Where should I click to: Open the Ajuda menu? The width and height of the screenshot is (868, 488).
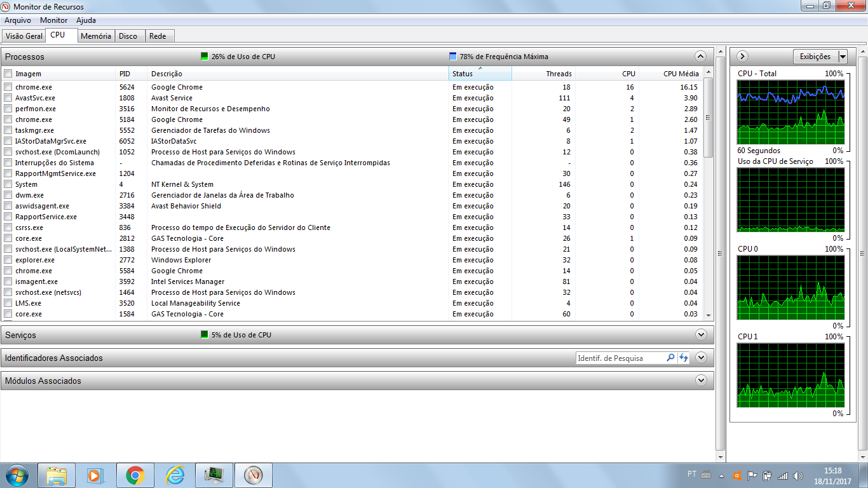click(x=86, y=20)
